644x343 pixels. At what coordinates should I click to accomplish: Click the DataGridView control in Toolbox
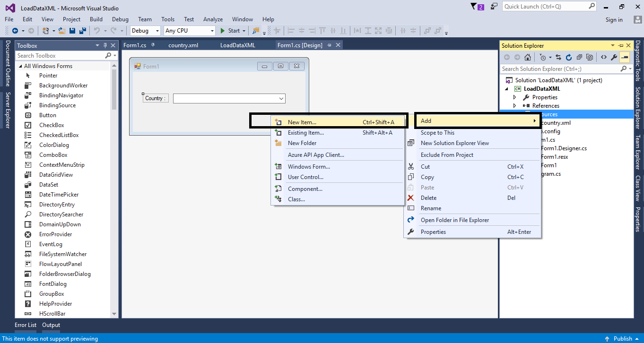(x=56, y=175)
